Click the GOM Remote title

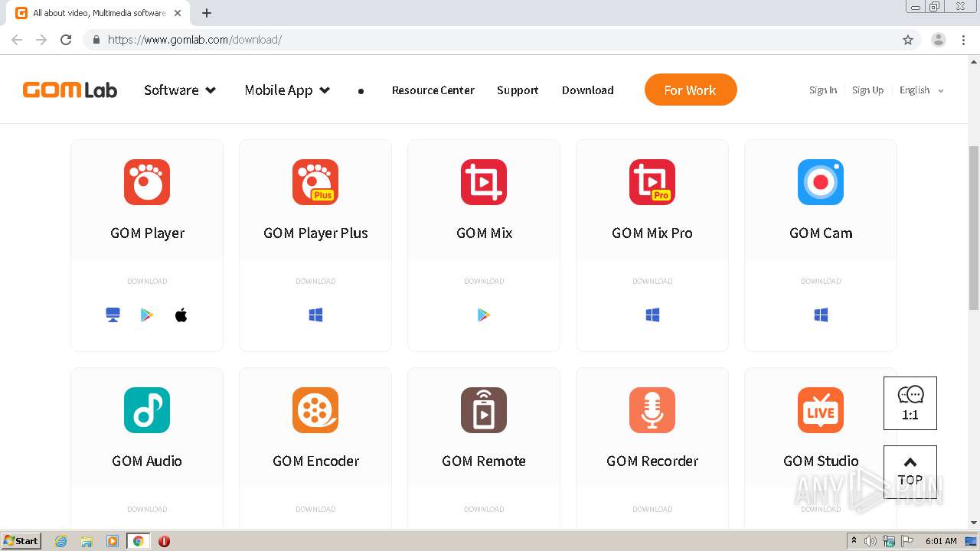tap(484, 461)
